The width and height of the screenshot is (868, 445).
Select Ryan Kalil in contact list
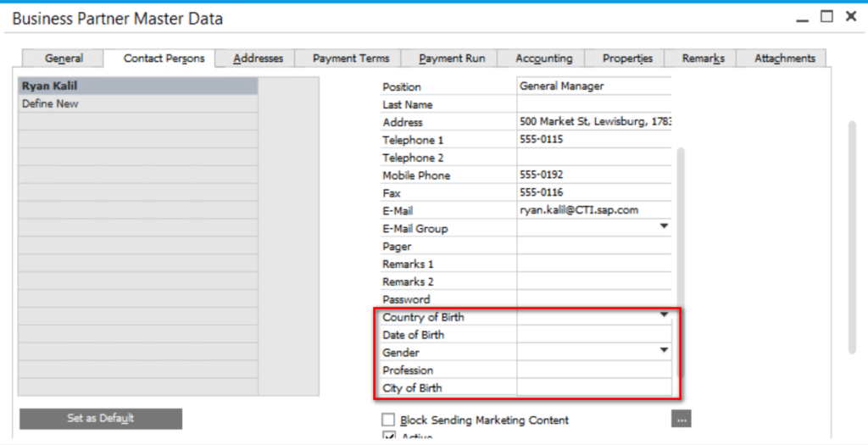(x=138, y=86)
